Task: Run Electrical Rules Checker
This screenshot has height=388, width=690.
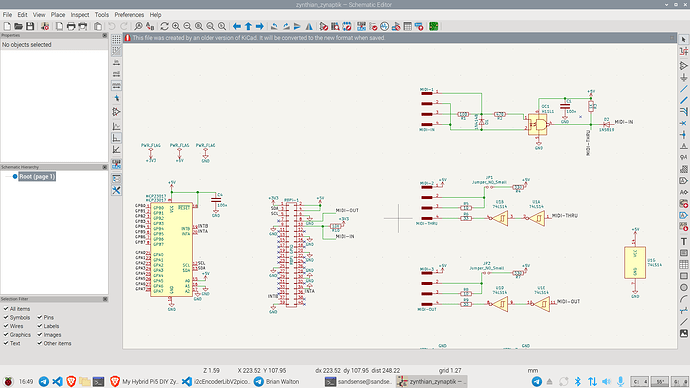Action: coord(373,26)
